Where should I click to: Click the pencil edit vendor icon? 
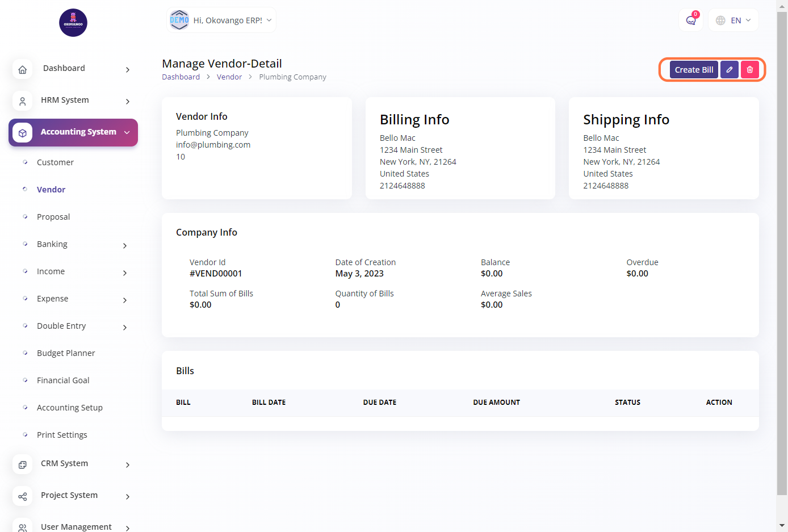730,70
